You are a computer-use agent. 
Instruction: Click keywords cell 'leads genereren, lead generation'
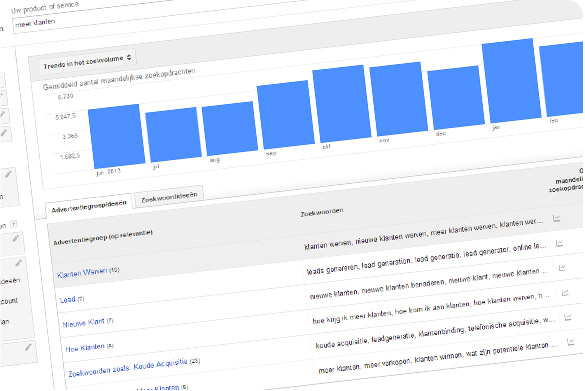426,259
